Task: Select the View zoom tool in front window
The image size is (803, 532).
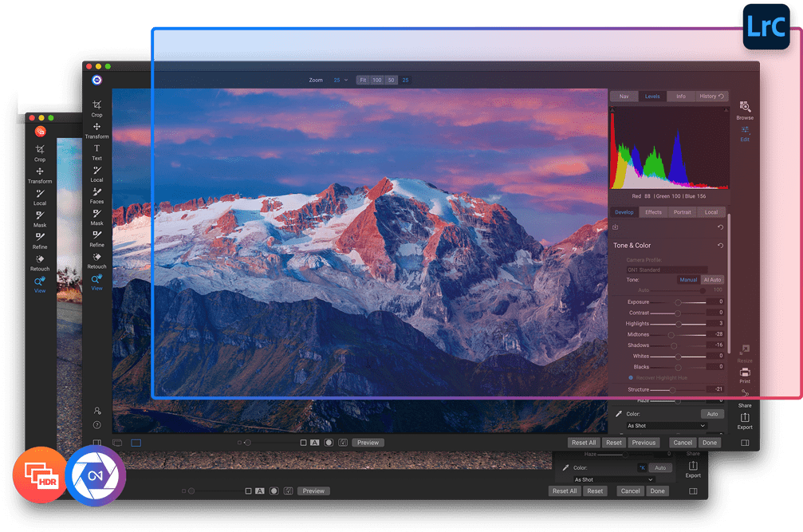Action: pos(96,282)
